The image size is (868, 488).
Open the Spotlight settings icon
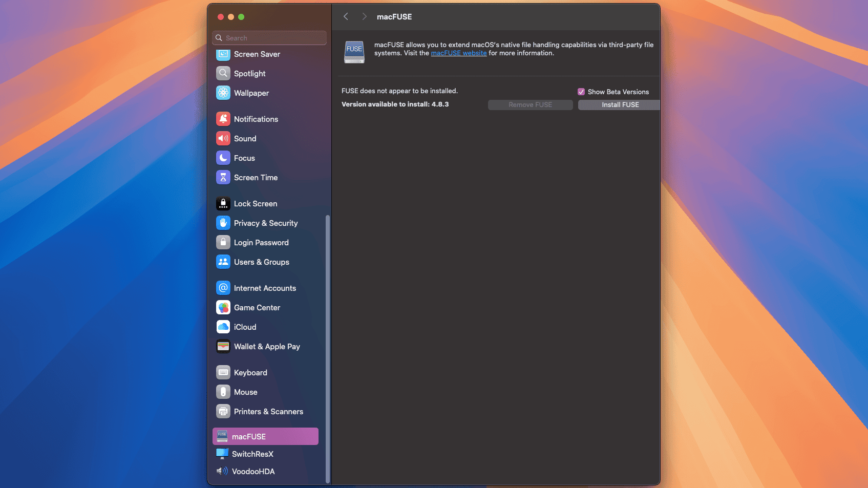(x=223, y=73)
